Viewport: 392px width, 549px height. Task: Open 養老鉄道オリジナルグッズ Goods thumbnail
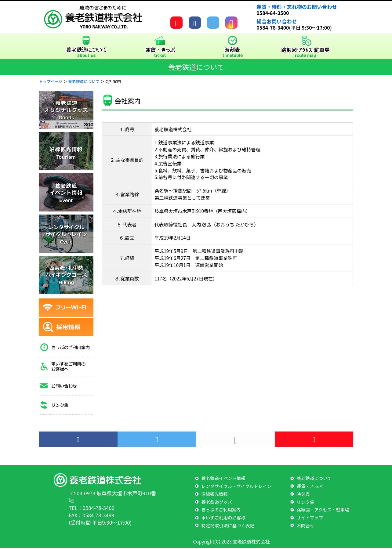(x=66, y=110)
